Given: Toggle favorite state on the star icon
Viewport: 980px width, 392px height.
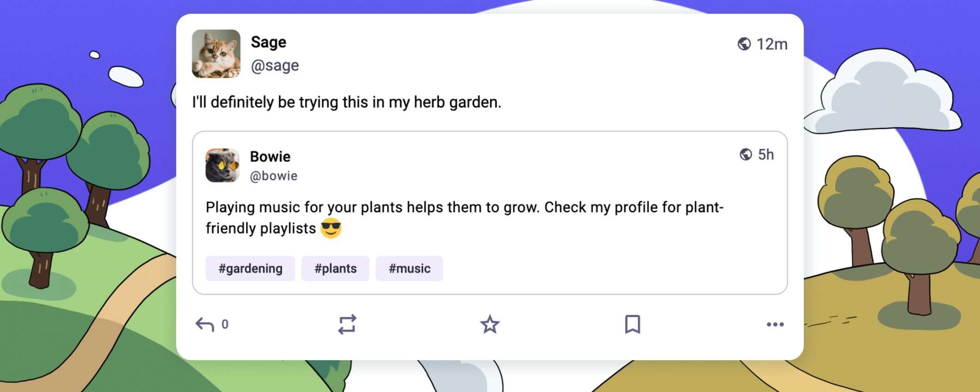Looking at the screenshot, I should (x=491, y=325).
